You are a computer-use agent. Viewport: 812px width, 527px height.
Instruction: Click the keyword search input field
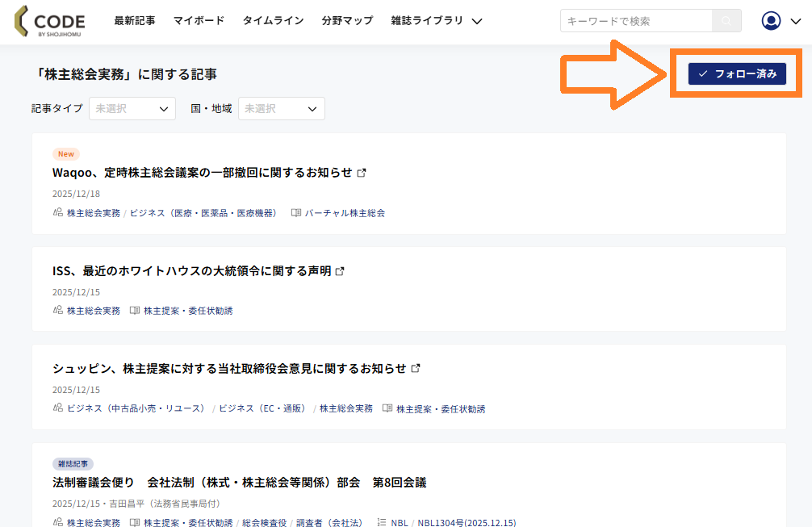(x=636, y=21)
